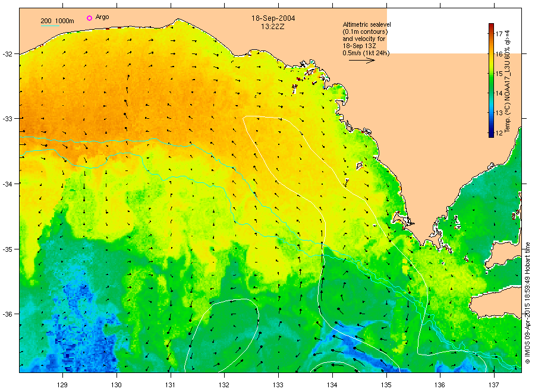Click longitude axis label 136
535x392 pixels.
pyautogui.click(x=439, y=385)
